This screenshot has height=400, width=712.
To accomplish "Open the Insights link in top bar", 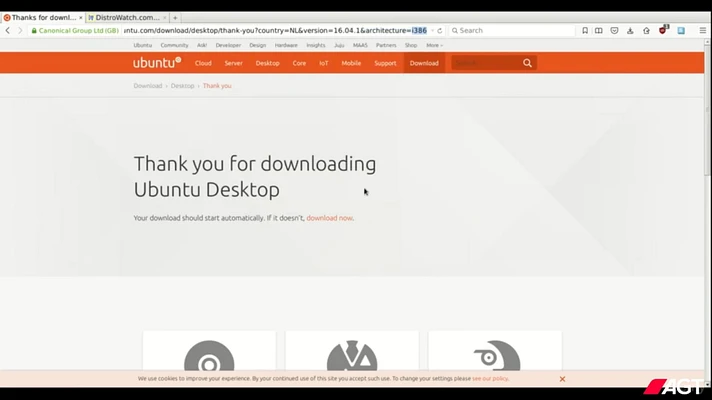I will [x=316, y=45].
